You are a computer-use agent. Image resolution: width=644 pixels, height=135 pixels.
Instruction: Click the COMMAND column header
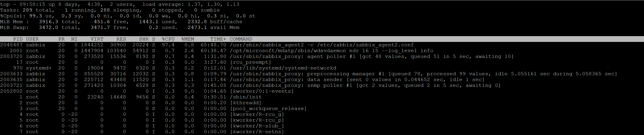click(x=241, y=39)
